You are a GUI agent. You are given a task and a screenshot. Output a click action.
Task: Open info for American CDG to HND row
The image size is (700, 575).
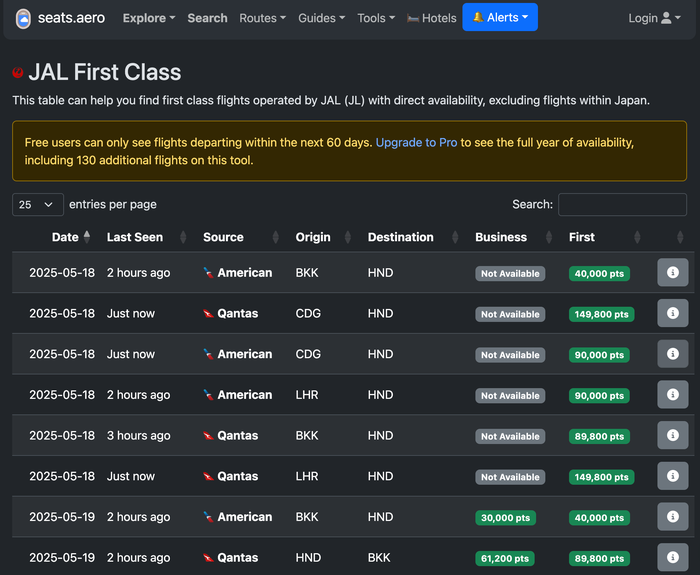click(x=672, y=354)
